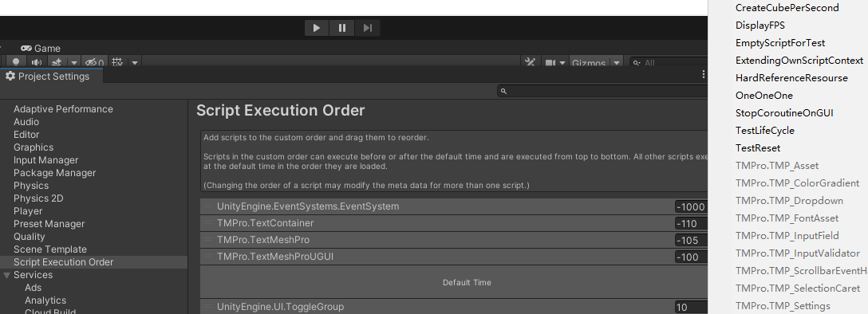Viewport: 868px width, 314px height.
Task: Collapse the Services tree arrow
Action: point(6,275)
